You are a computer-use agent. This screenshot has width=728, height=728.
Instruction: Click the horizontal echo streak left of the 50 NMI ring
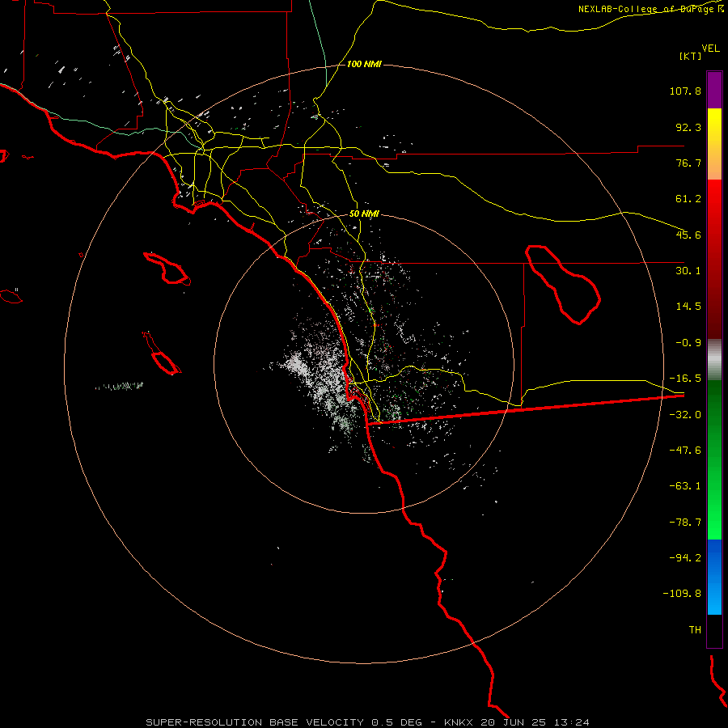coord(120,386)
